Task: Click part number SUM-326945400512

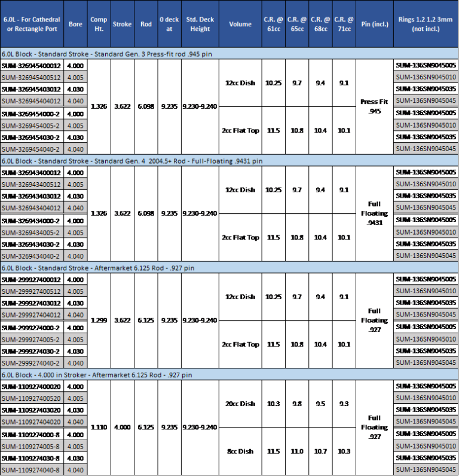Action: pyautogui.click(x=31, y=78)
